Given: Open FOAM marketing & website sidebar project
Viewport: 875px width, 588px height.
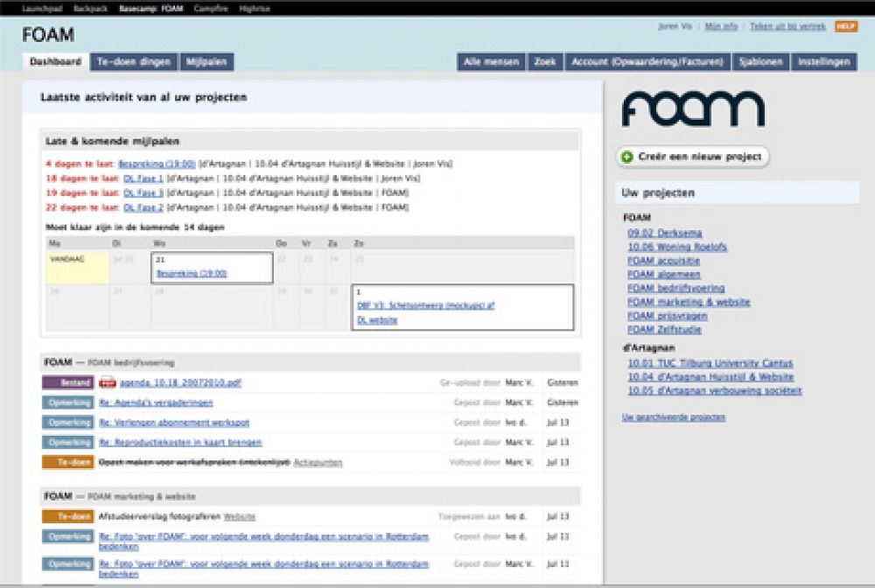Looking at the screenshot, I should [689, 302].
